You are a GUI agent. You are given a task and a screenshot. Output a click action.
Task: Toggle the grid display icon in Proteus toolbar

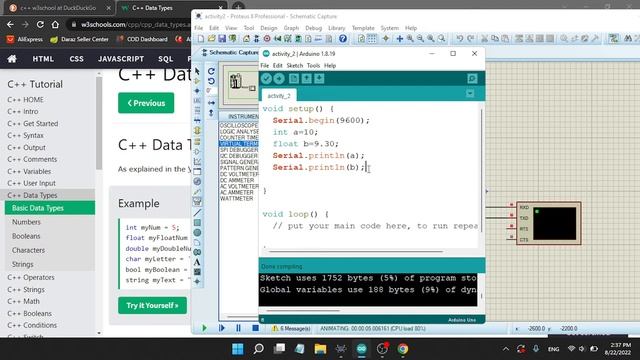(372, 38)
